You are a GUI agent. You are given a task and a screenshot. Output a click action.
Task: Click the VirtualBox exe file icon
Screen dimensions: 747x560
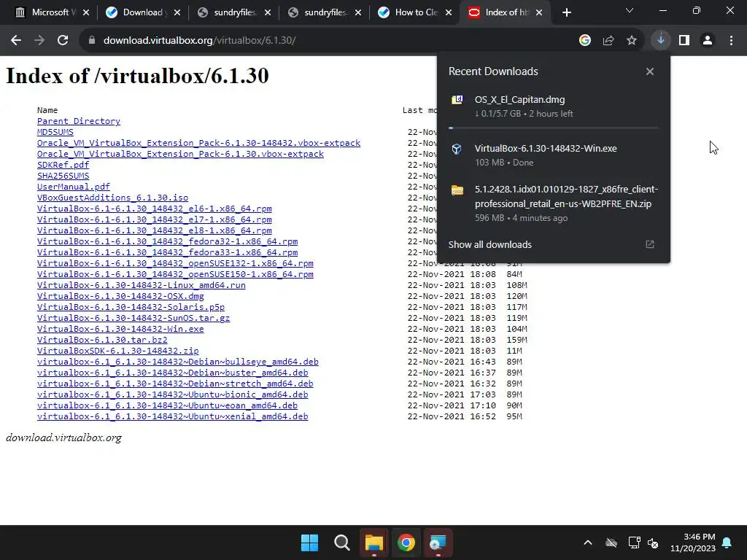click(x=457, y=149)
